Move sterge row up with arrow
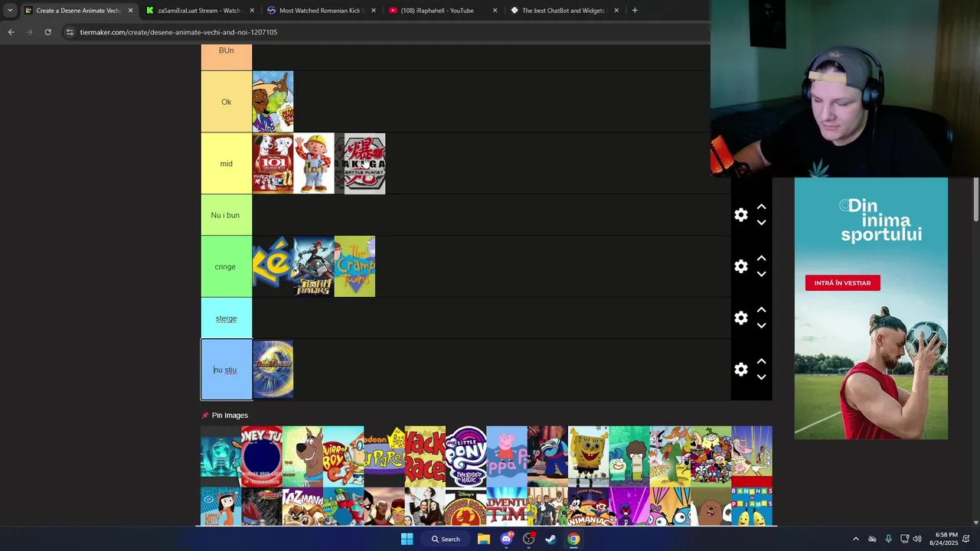Viewport: 980px width, 551px height. 761,310
